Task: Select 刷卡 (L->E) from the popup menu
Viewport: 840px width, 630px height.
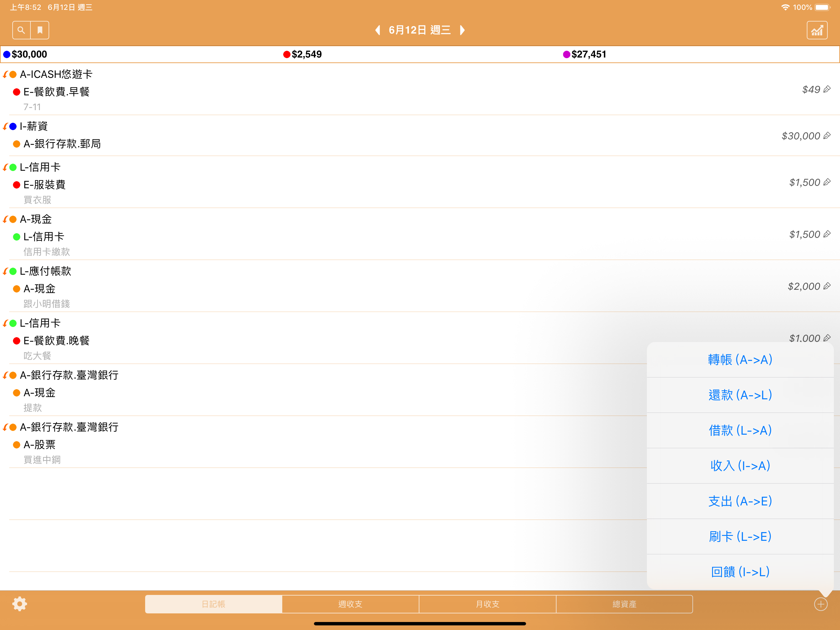Action: [740, 536]
